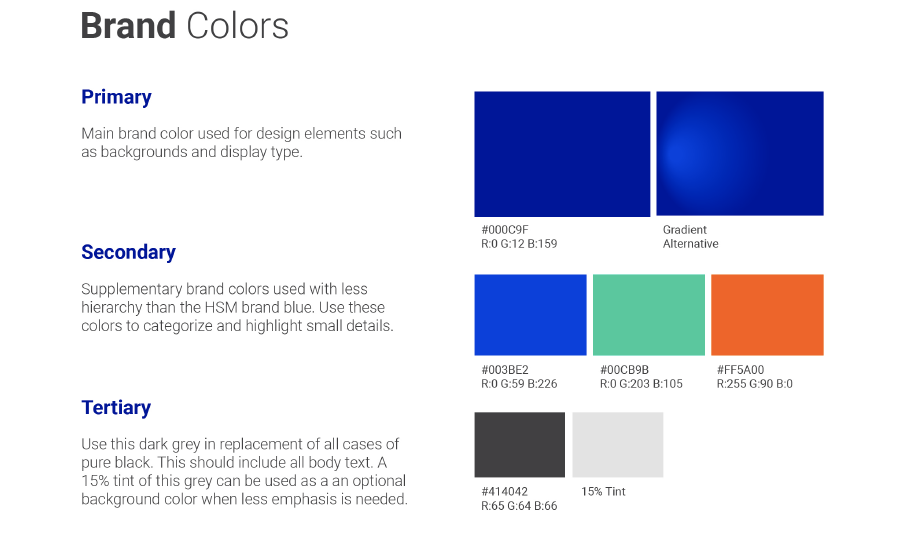The height and width of the screenshot is (557, 914).
Task: Pick the light grey 15% Tint swatch
Action: click(618, 445)
